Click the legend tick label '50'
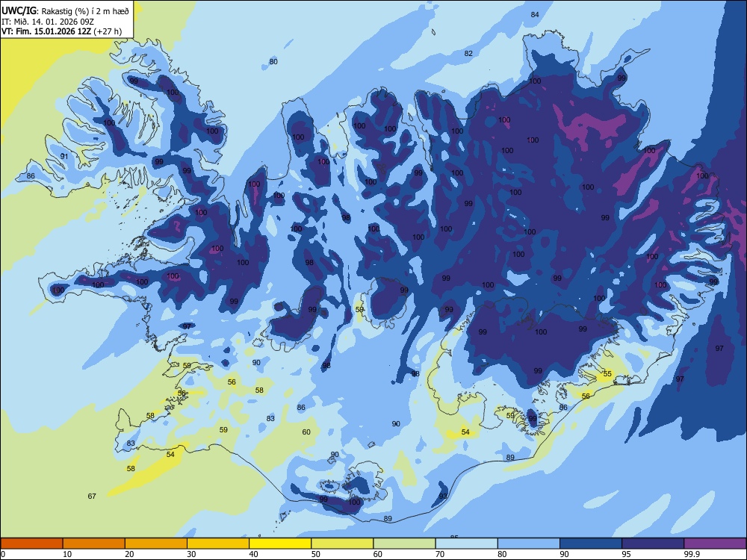The width and height of the screenshot is (747, 560). pos(316,554)
